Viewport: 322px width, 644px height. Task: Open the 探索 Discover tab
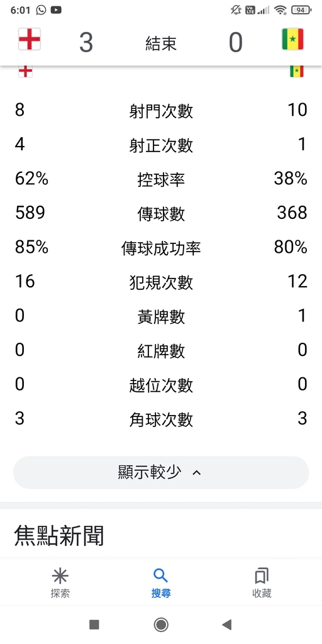coord(60,582)
